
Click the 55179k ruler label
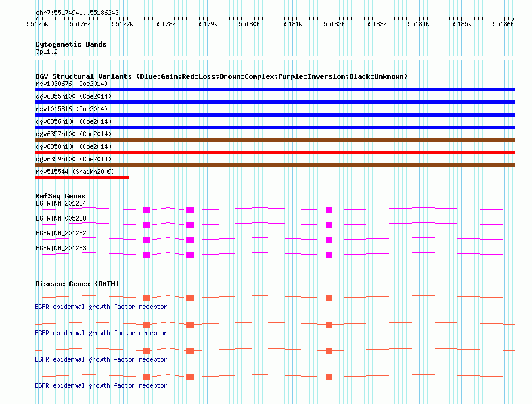pyautogui.click(x=207, y=24)
